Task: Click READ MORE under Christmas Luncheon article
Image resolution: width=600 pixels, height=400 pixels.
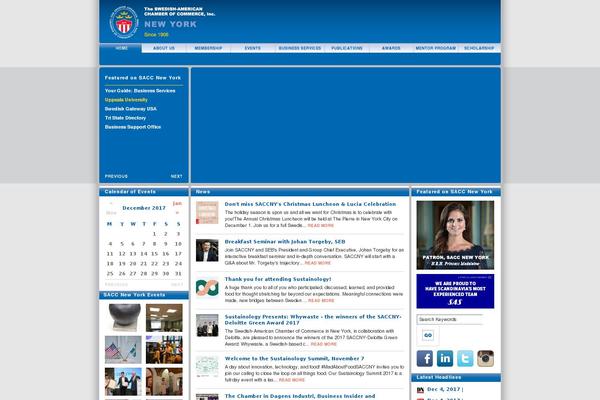Action: [321, 225]
